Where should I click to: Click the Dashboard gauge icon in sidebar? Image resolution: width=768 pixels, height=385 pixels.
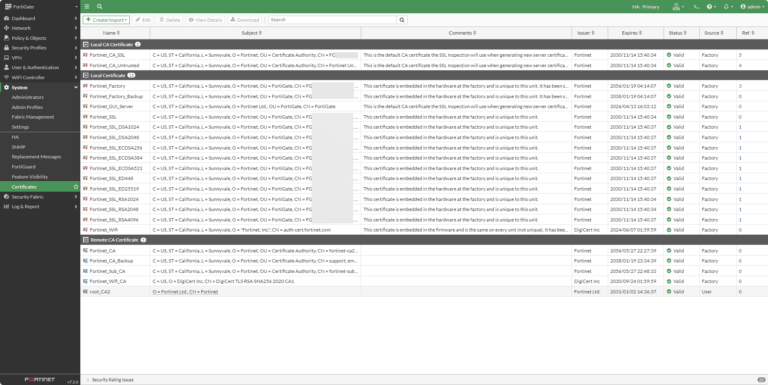pos(6,18)
